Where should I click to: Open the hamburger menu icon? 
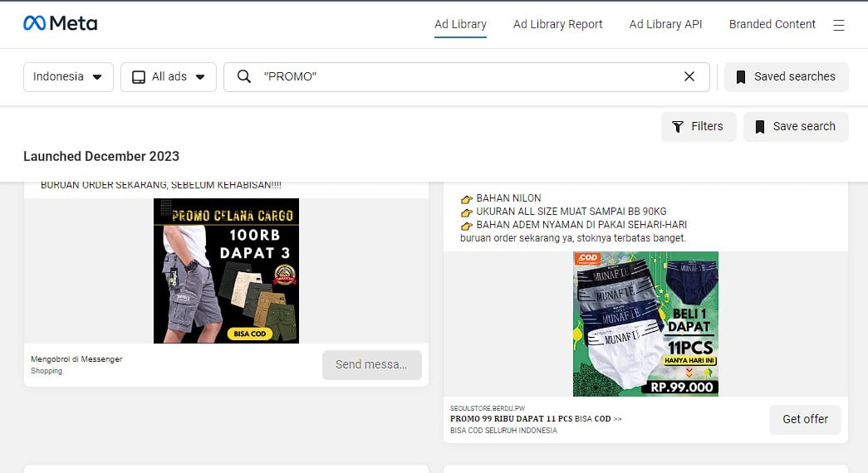coord(839,25)
